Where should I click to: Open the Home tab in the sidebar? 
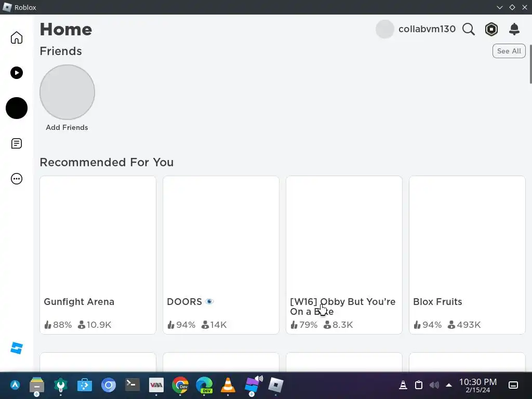click(16, 37)
